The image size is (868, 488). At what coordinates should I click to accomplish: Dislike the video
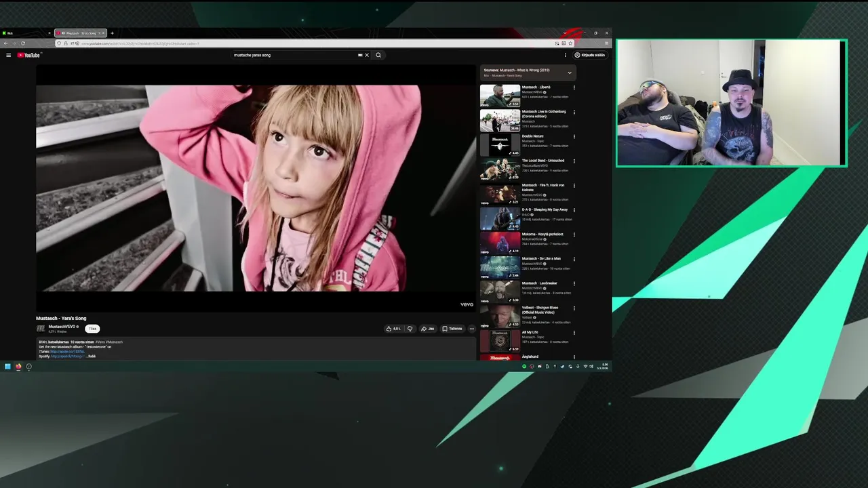click(410, 329)
